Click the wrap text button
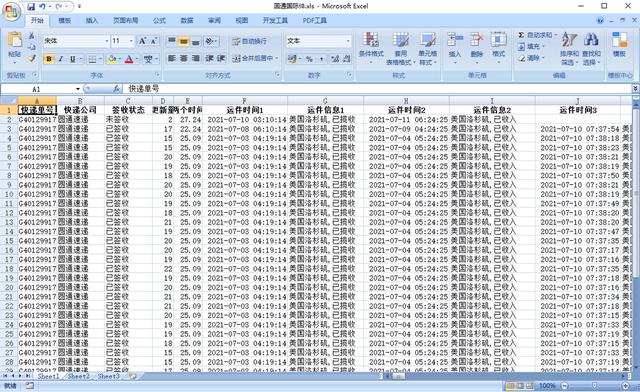The height and width of the screenshot is (392, 640). pos(249,41)
